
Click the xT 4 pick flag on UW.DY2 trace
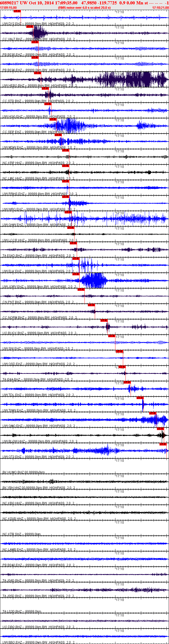click(x=17, y=11)
